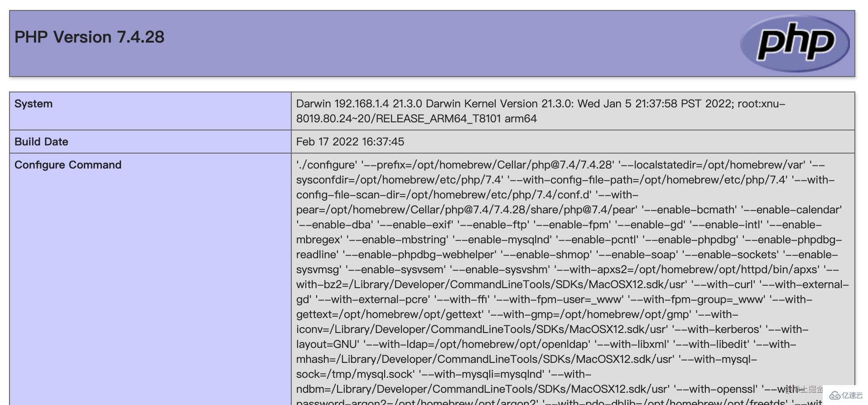The image size is (868, 405).
Task: Select the 'PHP Version 7.4.28' heading
Action: pyautogui.click(x=89, y=37)
